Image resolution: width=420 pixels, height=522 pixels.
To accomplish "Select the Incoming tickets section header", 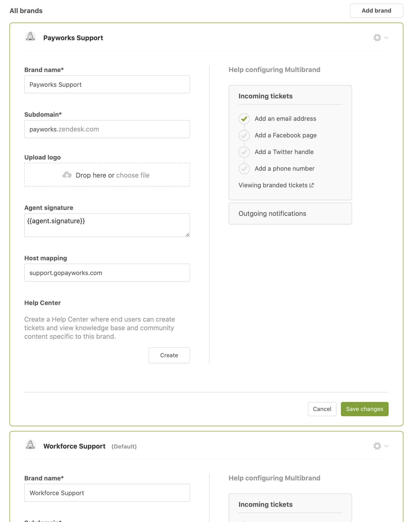I will (265, 96).
